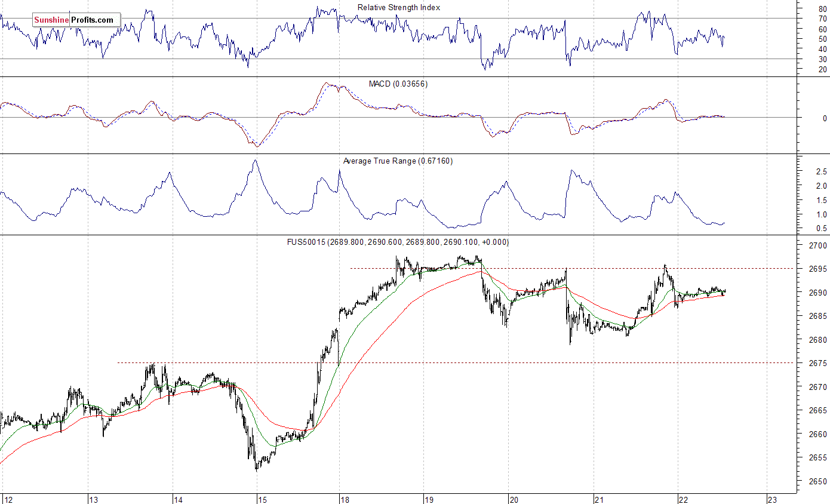Viewport: 830px width, 504px height.
Task: Click the MACD (0.03656) label
Action: (x=397, y=84)
